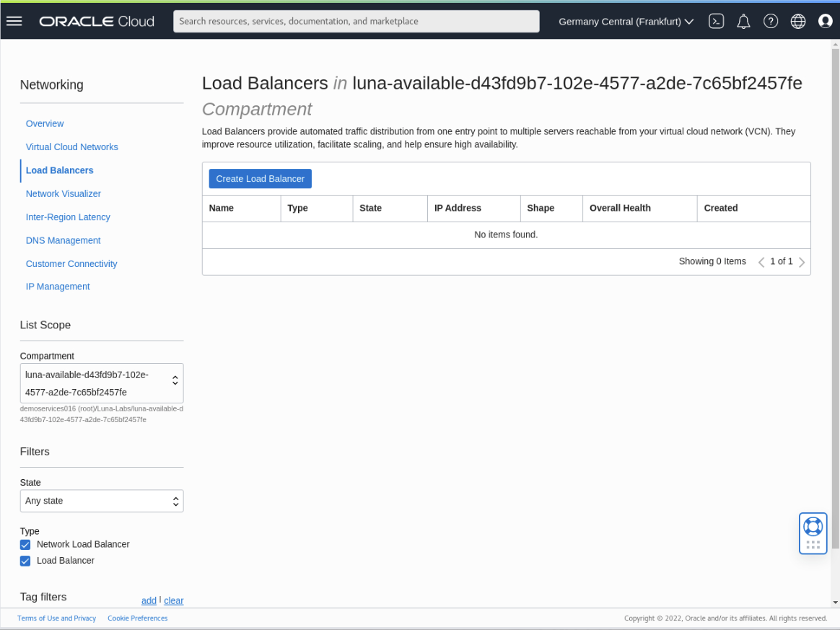The width and height of the screenshot is (840, 630).
Task: Click the Create Load Balancer button
Action: (x=260, y=178)
